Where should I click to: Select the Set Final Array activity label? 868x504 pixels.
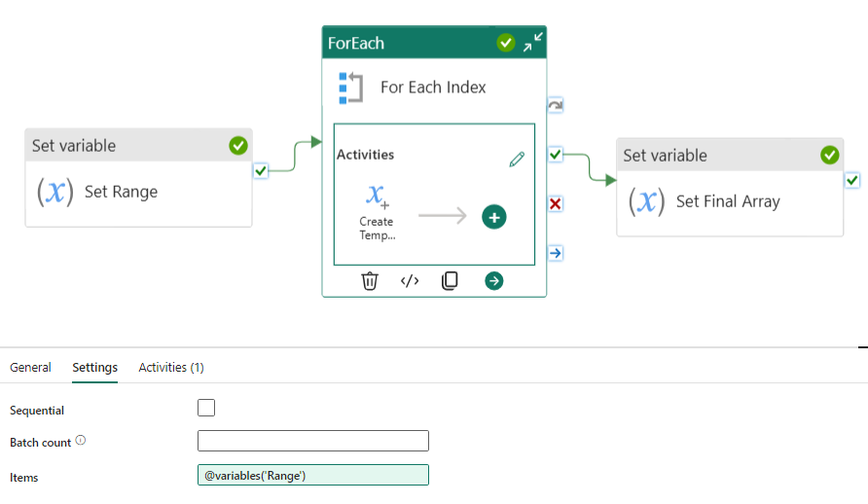(728, 201)
